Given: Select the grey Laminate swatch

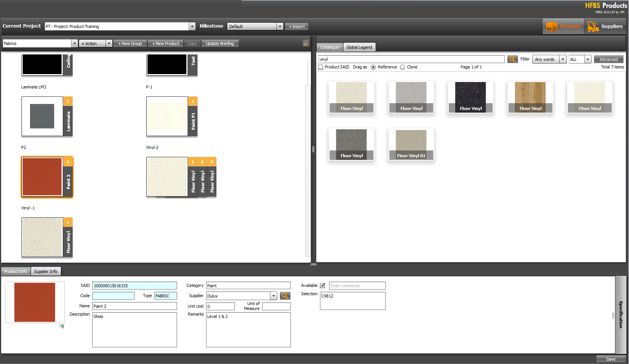Looking at the screenshot, I should click(x=42, y=116).
